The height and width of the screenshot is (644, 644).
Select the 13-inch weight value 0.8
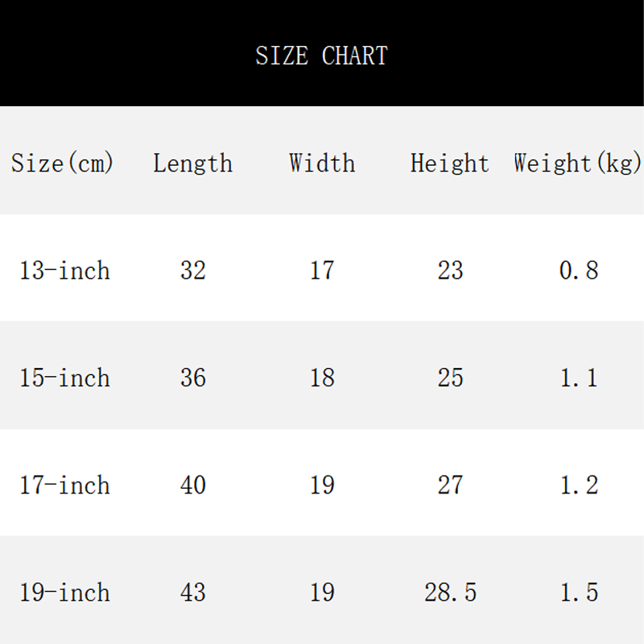(x=579, y=270)
